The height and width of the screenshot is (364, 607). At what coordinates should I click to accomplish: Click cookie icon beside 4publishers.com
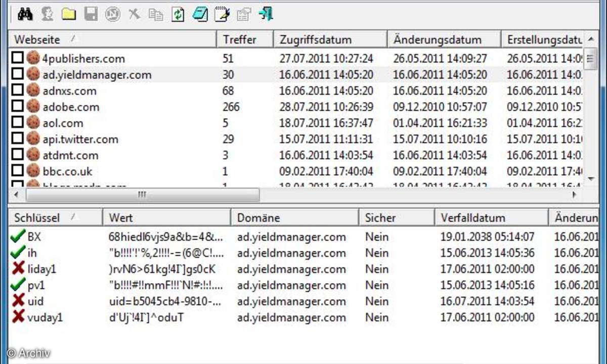[x=33, y=58]
